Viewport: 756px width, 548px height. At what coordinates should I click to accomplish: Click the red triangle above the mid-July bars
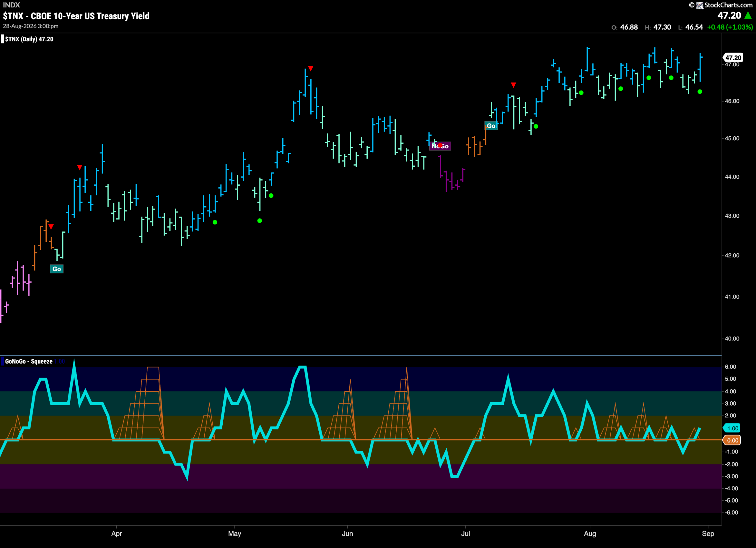(x=514, y=85)
